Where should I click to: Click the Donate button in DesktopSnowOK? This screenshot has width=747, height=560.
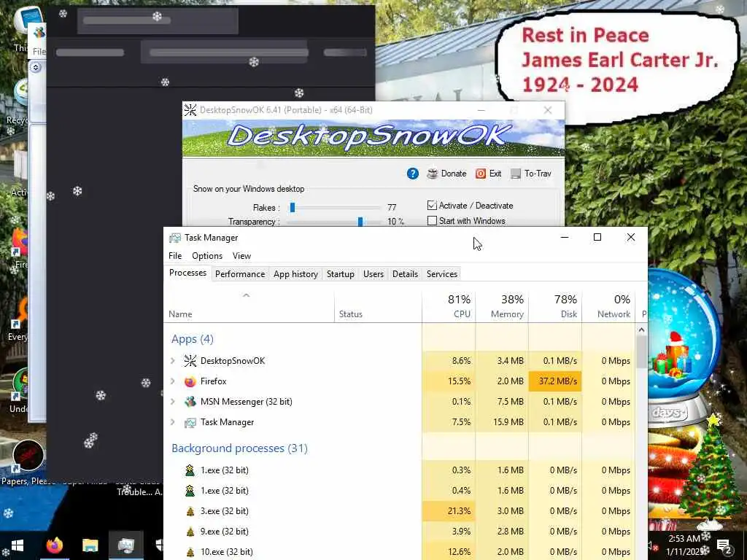[x=446, y=174]
